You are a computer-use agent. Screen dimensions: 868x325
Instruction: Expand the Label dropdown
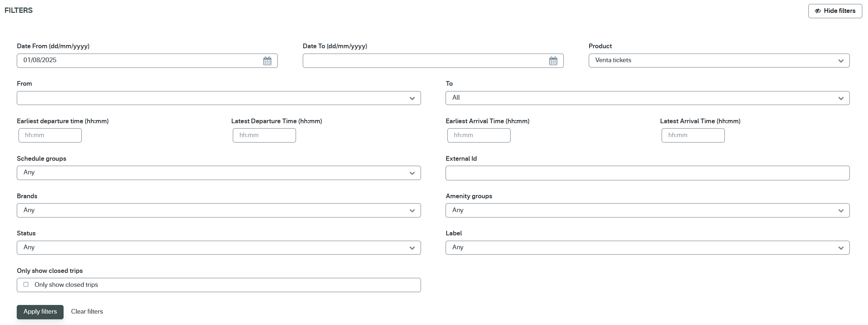(647, 248)
